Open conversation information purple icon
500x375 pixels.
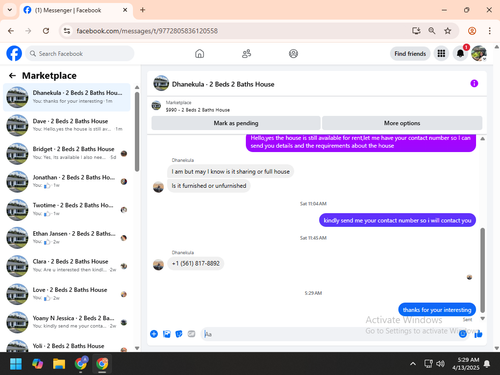pos(474,83)
